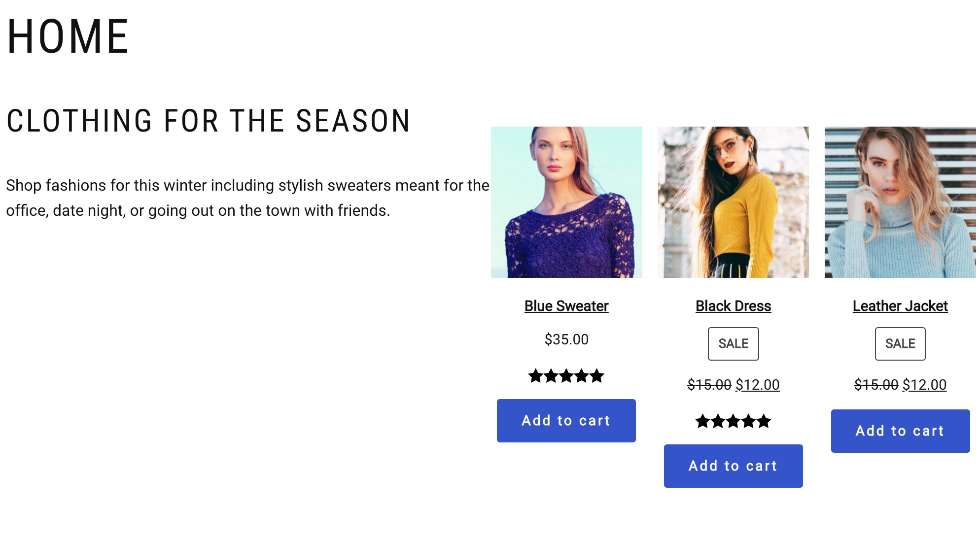Screen dimensions: 980x537
Task: Click the Clothing for the Season heading
Action: (208, 121)
